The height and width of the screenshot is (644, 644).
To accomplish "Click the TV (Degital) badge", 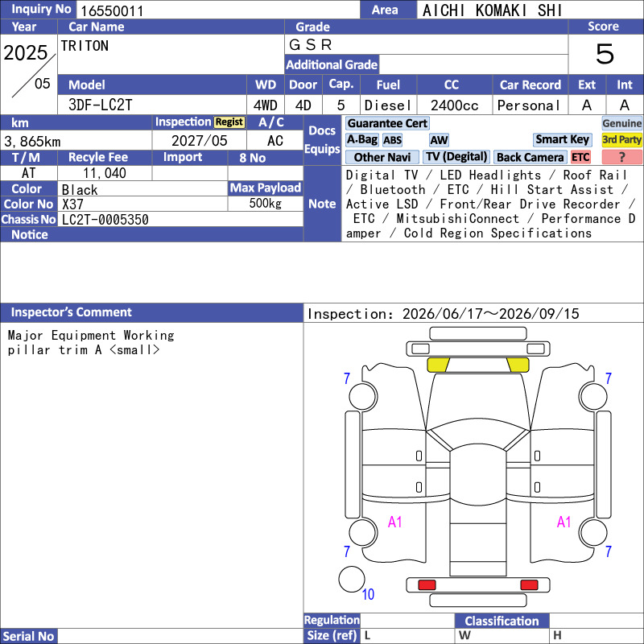I will (456, 157).
